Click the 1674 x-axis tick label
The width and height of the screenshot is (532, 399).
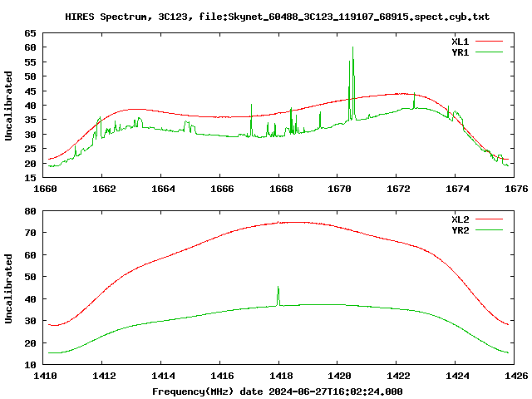(458, 189)
